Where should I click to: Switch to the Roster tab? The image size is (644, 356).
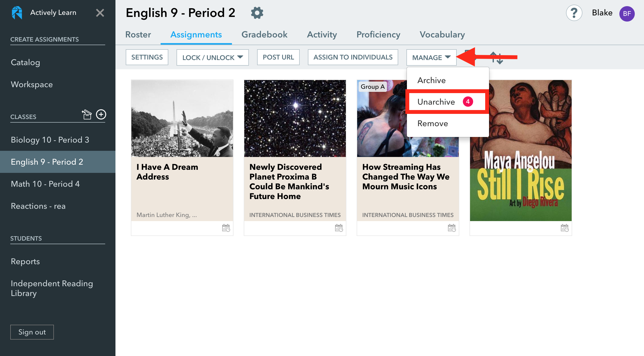pyautogui.click(x=138, y=35)
